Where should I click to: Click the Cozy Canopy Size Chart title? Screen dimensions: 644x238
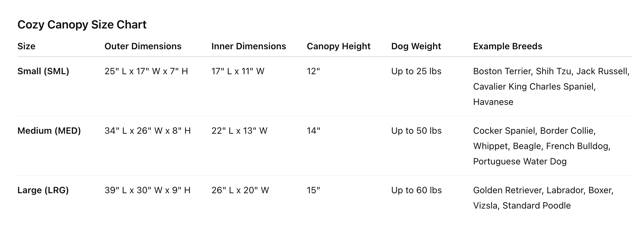click(82, 25)
